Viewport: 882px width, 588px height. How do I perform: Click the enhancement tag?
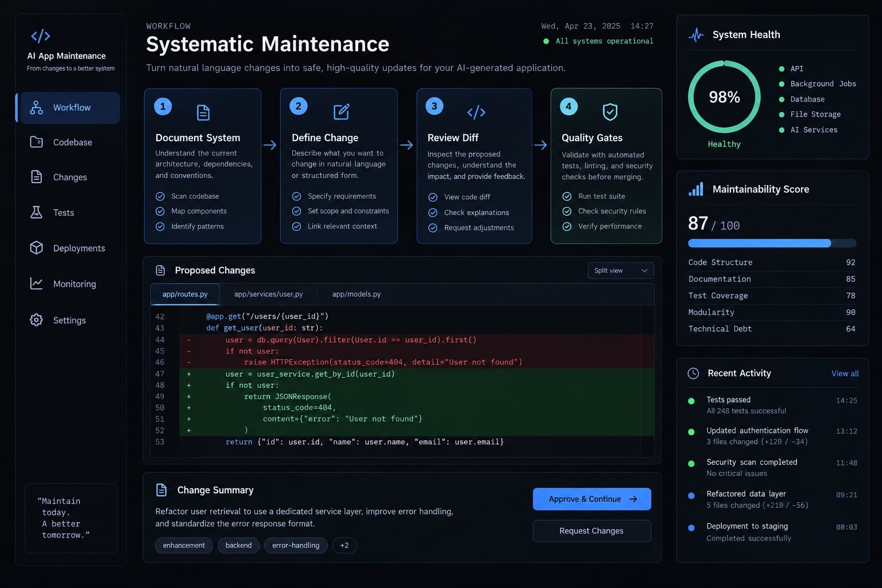point(184,546)
